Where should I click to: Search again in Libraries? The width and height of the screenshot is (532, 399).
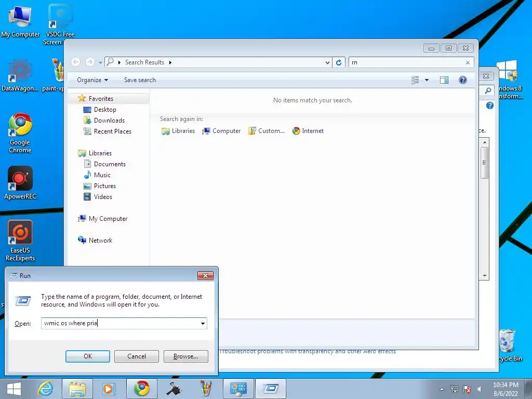(x=178, y=131)
